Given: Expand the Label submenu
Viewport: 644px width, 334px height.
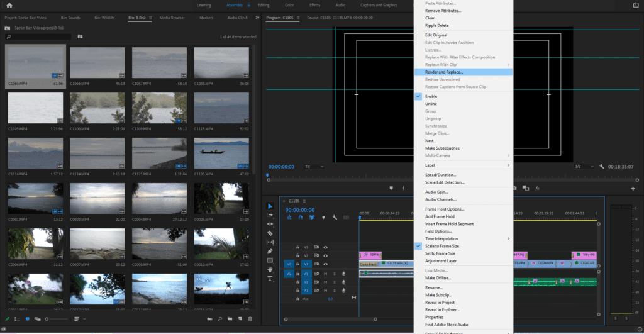Looking at the screenshot, I should 464,165.
